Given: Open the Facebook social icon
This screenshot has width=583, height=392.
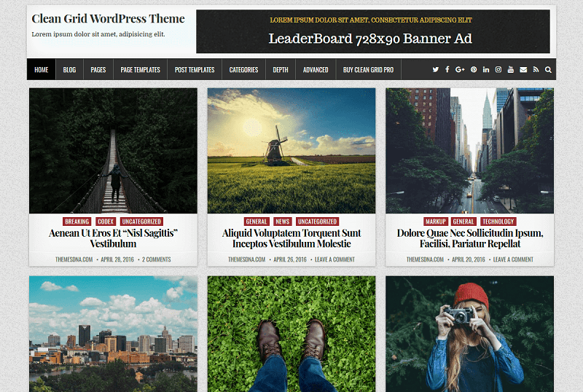Looking at the screenshot, I should pyautogui.click(x=447, y=69).
